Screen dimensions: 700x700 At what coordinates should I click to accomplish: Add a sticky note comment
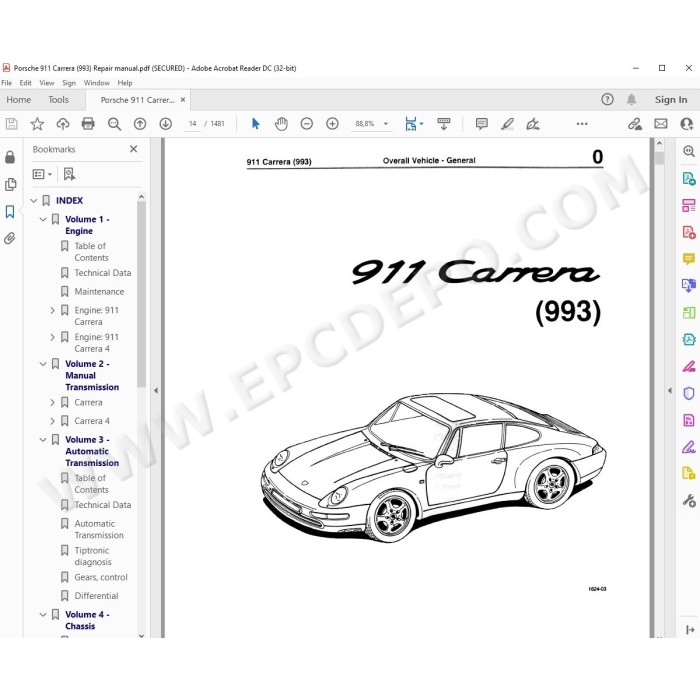click(x=482, y=124)
